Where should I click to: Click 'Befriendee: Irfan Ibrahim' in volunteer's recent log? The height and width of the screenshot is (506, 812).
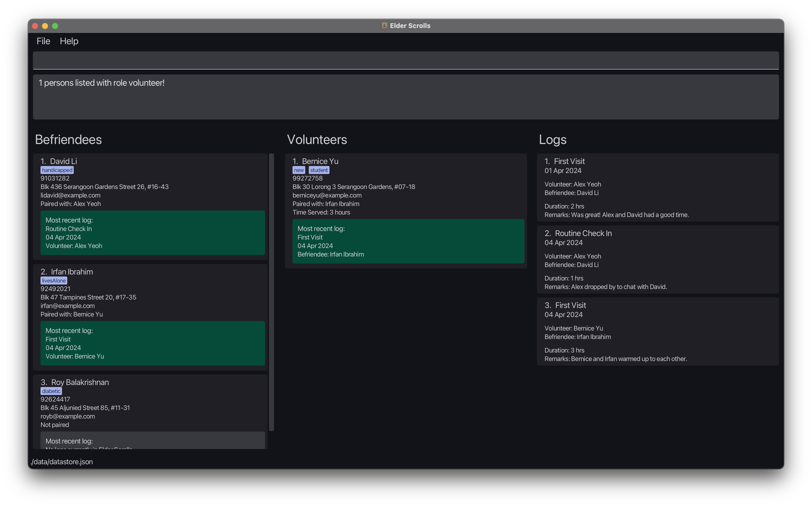[x=330, y=254]
